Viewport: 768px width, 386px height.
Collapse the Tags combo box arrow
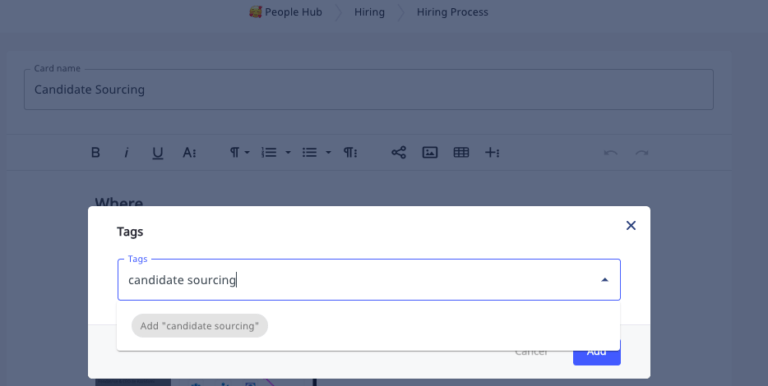coord(604,280)
